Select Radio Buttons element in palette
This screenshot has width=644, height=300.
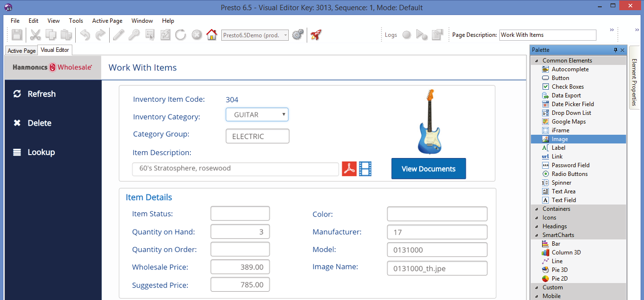coord(569,174)
